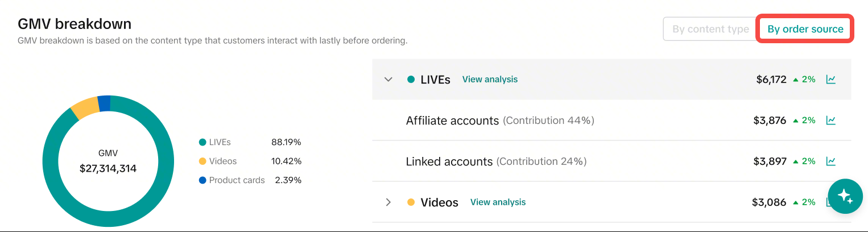Screen dimensions: 868x232
Task: Expand the Videos row chevron
Action: 388,202
